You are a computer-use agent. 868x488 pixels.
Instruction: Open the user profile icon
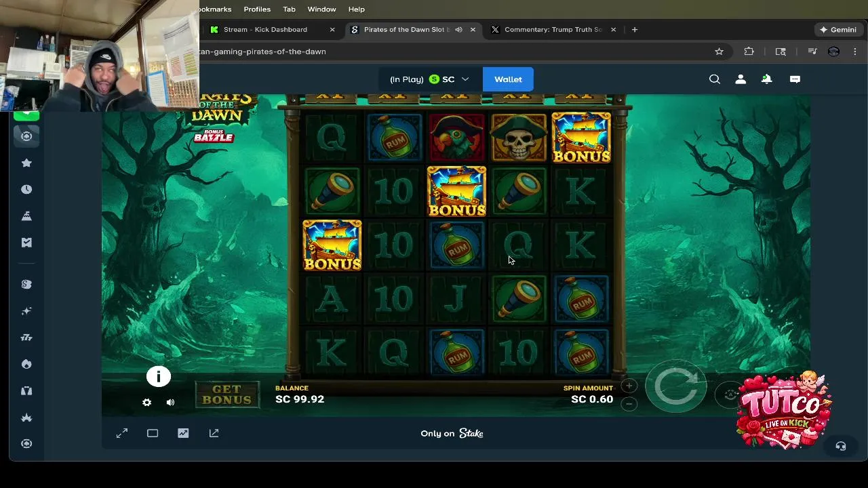pyautogui.click(x=741, y=79)
